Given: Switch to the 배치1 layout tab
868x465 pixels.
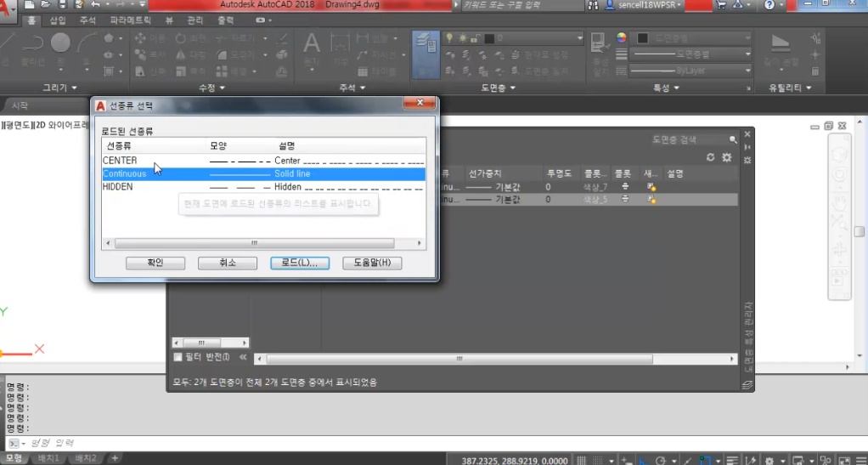Looking at the screenshot, I should click(x=48, y=458).
